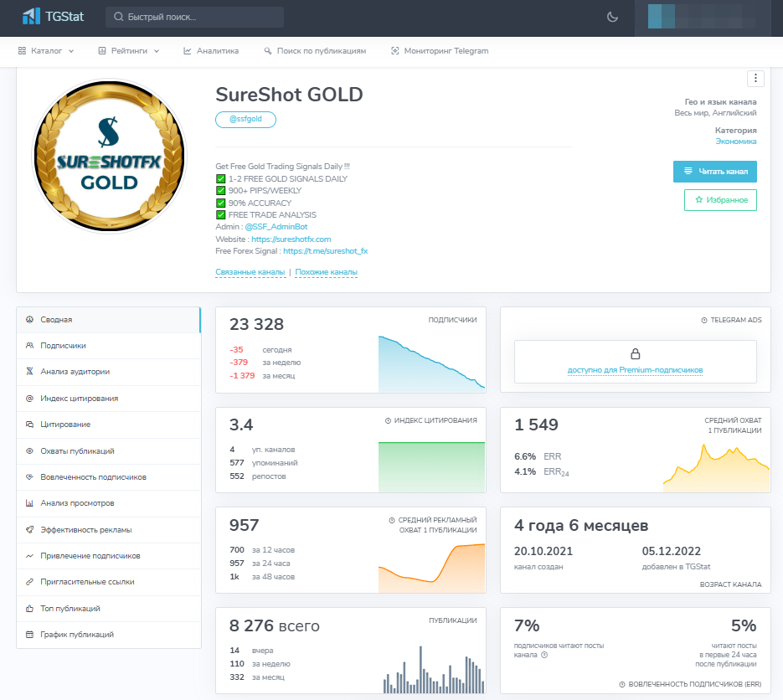
Task: Click the Читать канал button
Action: (x=714, y=172)
